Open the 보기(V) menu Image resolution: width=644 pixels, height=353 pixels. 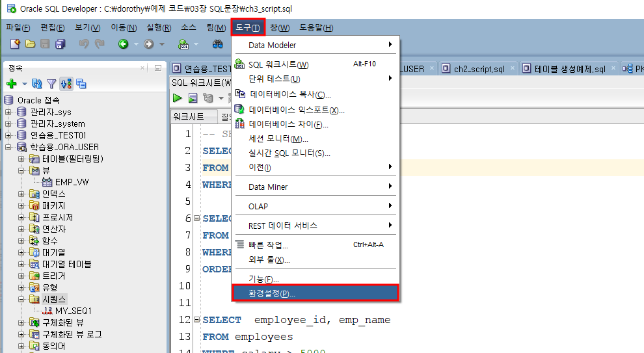coord(87,27)
